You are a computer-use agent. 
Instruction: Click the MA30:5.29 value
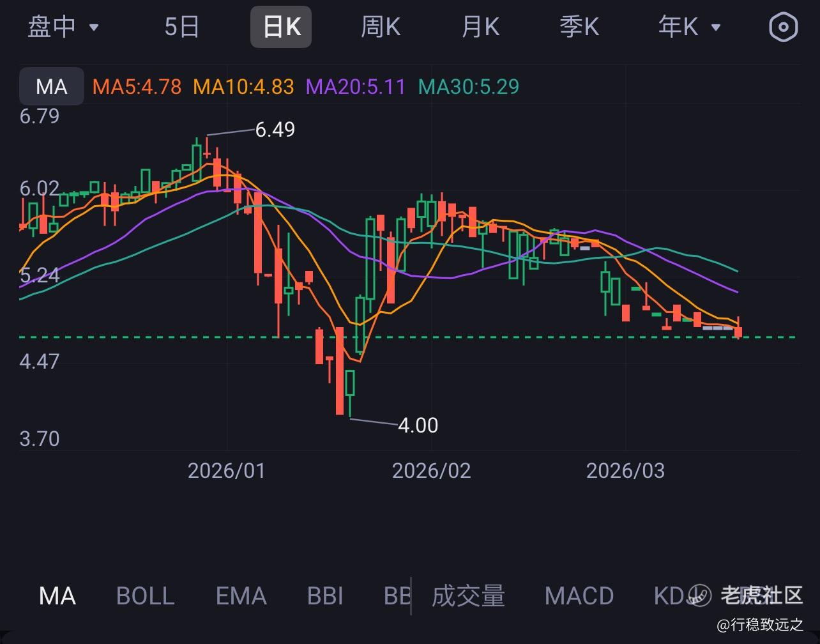[468, 86]
